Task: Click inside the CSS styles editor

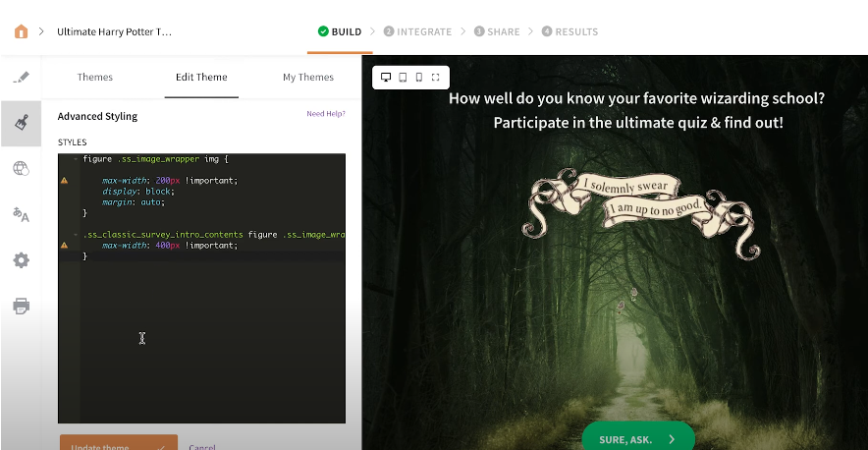Action: [x=201, y=288]
